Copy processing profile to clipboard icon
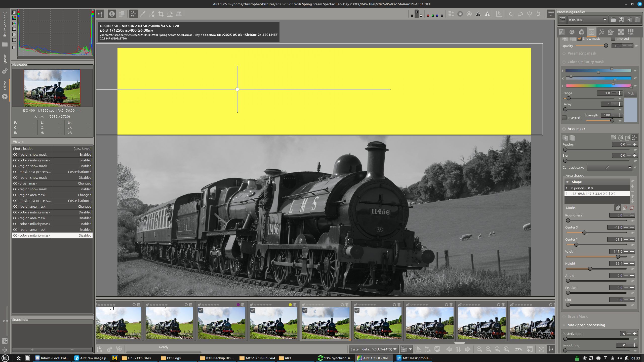This screenshot has width=644, height=362. pos(629,20)
